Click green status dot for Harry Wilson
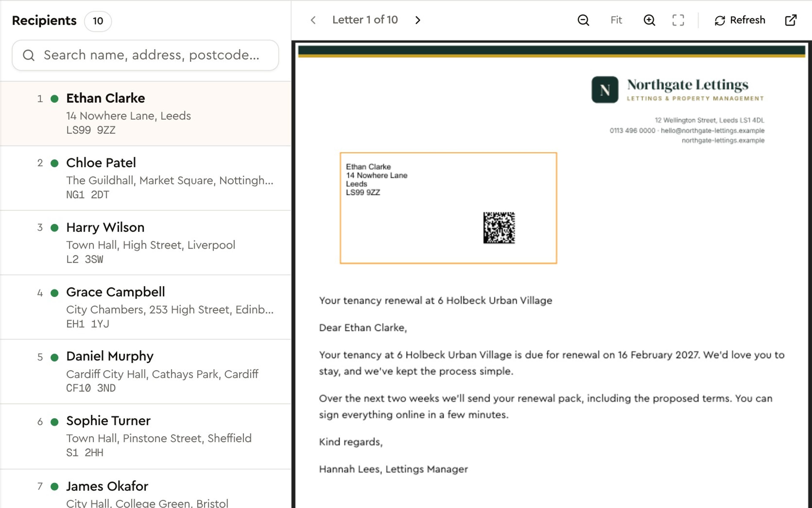 tap(54, 228)
